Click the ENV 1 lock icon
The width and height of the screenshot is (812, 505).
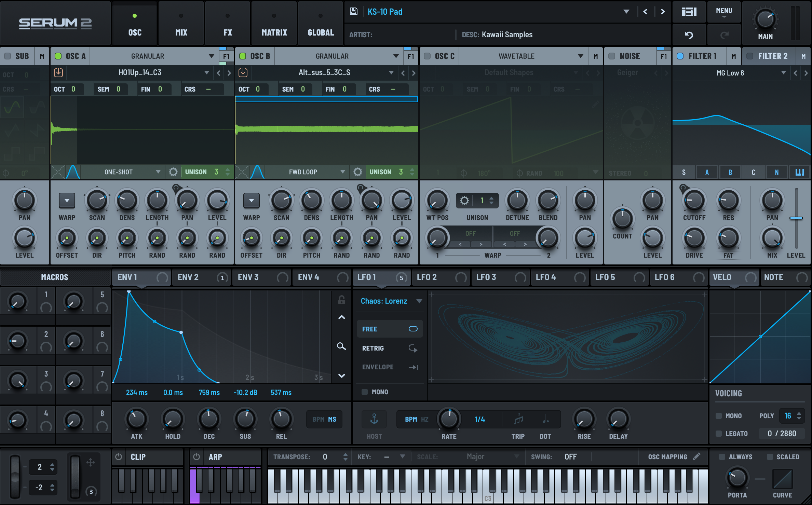341,300
